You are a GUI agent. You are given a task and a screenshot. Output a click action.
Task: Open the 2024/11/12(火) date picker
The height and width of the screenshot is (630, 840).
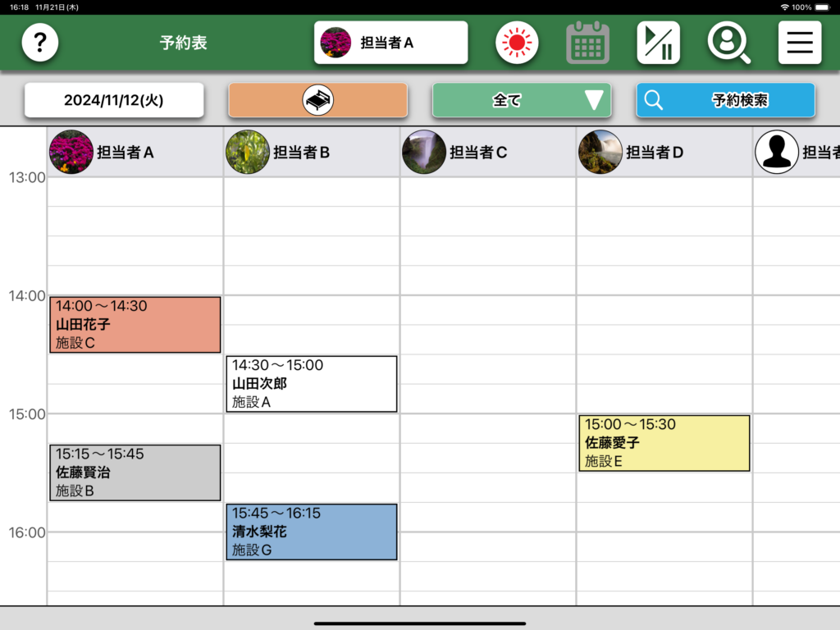tap(114, 100)
